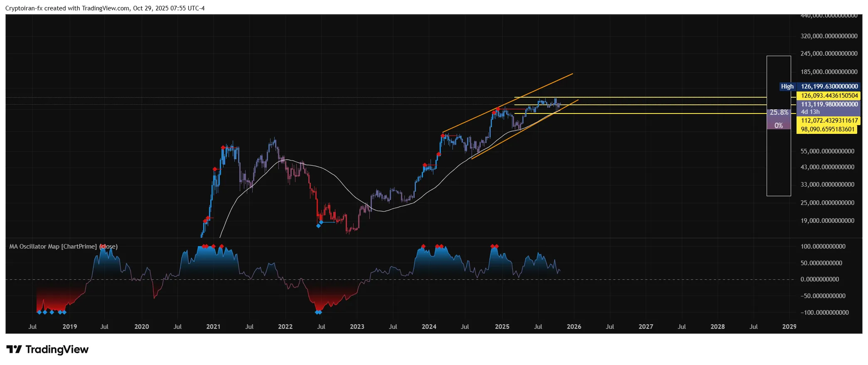
Task: Click the 2026 label on time axis
Action: pos(574,327)
